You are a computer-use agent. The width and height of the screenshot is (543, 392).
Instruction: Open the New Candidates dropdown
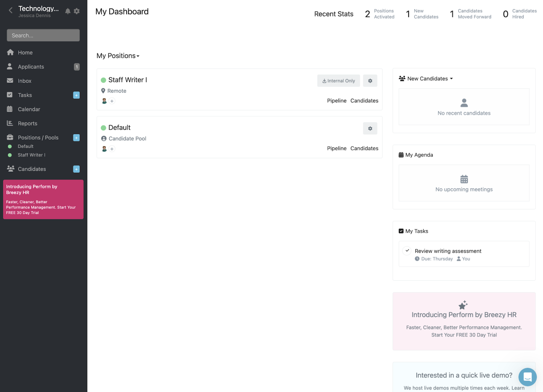[x=428, y=78]
